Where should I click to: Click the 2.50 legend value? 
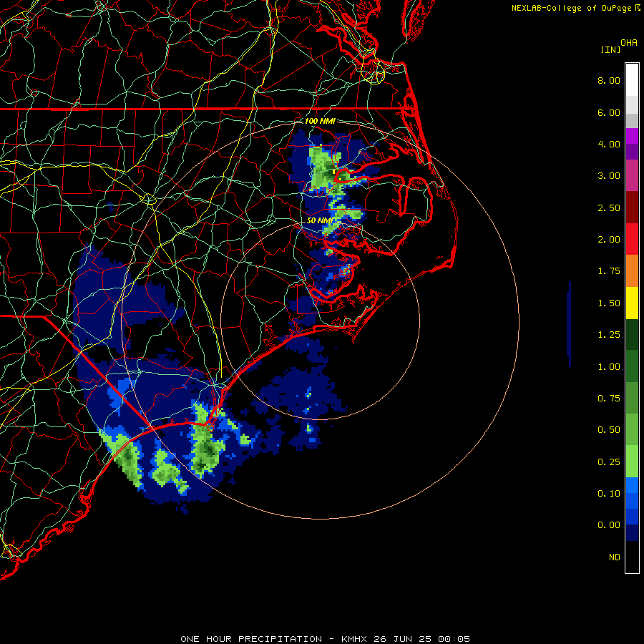609,208
